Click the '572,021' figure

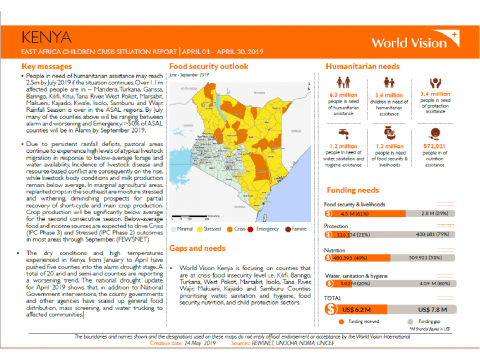pyautogui.click(x=435, y=146)
